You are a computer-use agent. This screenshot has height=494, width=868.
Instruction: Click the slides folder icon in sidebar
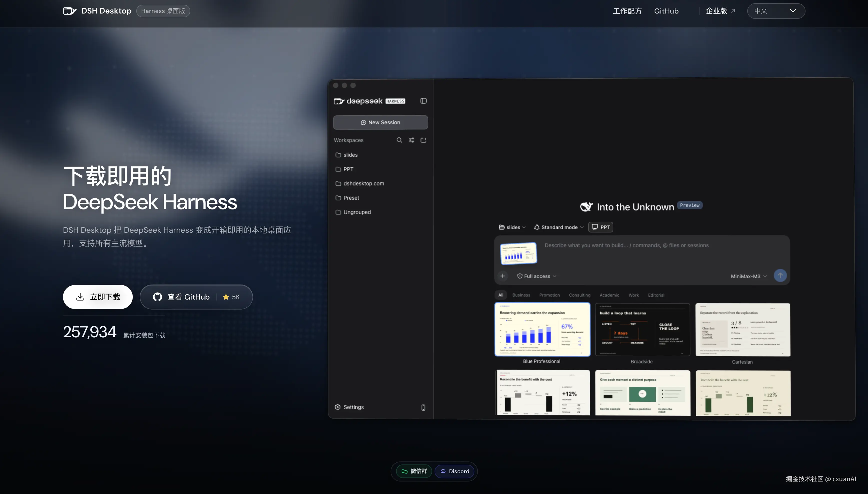(338, 155)
